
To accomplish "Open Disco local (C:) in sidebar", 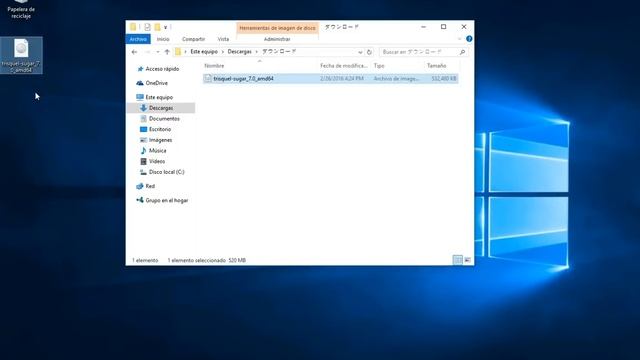I will coord(167,172).
